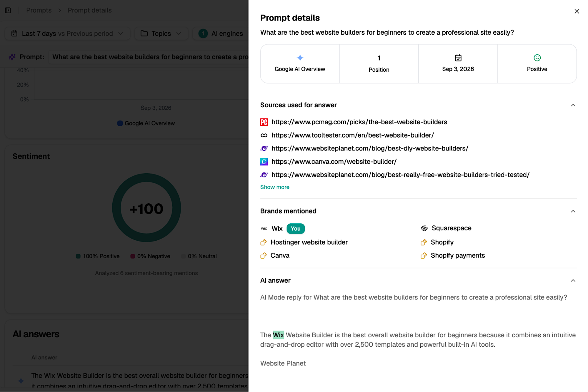Click the highlighted Wix word in AI answer
The width and height of the screenshot is (588, 392).
(x=278, y=335)
